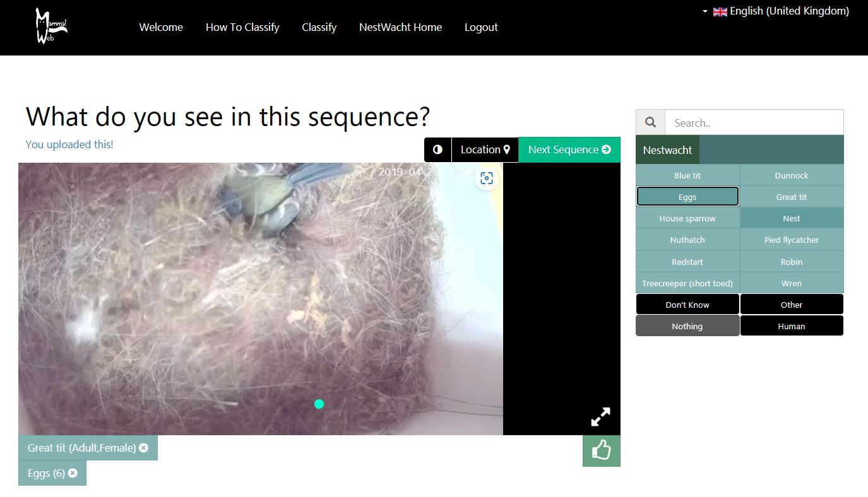Toggle the Eggs classification option
This screenshot has height=497, width=868.
tap(687, 197)
